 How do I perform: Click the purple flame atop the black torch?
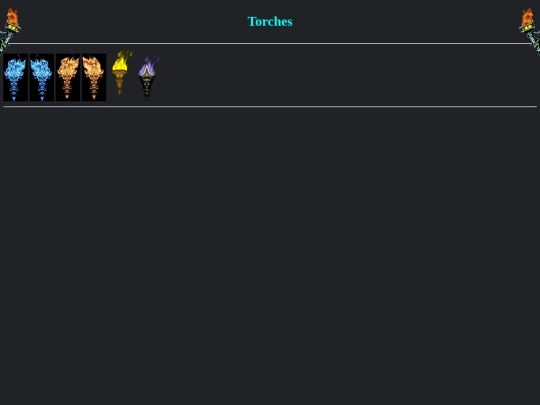click(x=148, y=66)
